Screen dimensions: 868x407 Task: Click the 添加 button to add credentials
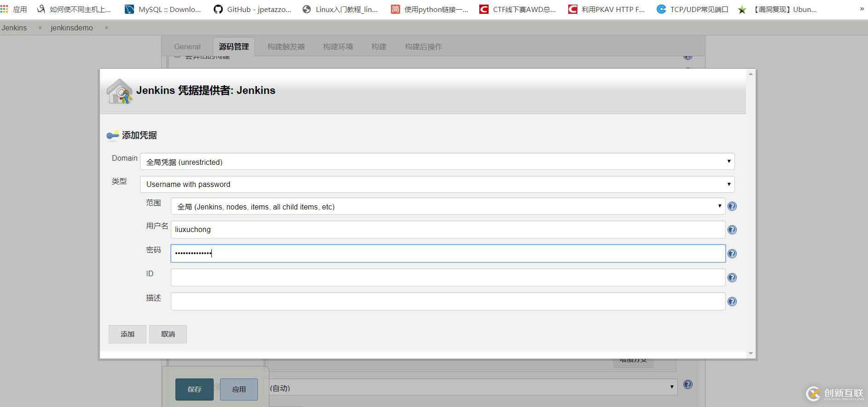tap(128, 334)
